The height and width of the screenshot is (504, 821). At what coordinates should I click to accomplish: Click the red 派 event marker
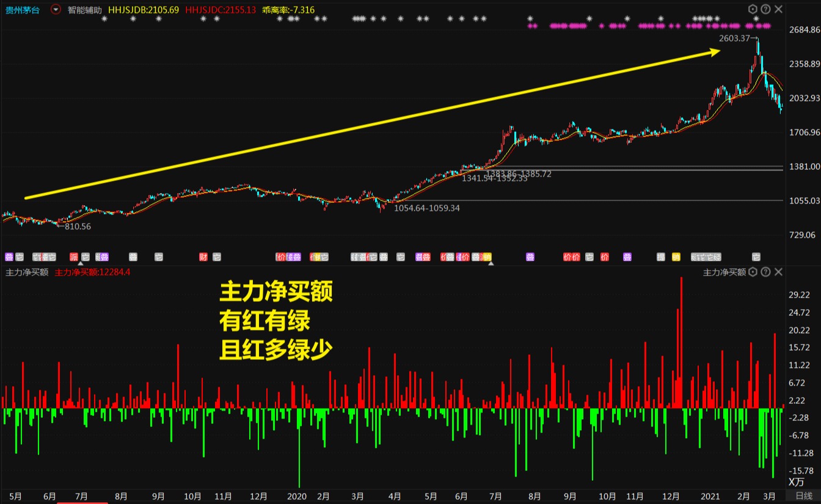(x=74, y=257)
